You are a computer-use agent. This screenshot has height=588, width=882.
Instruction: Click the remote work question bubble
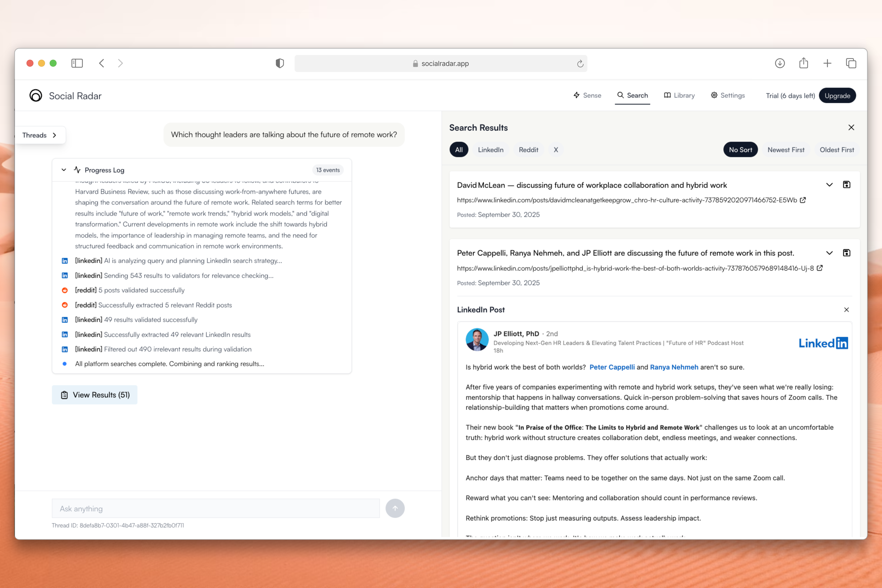pyautogui.click(x=284, y=135)
